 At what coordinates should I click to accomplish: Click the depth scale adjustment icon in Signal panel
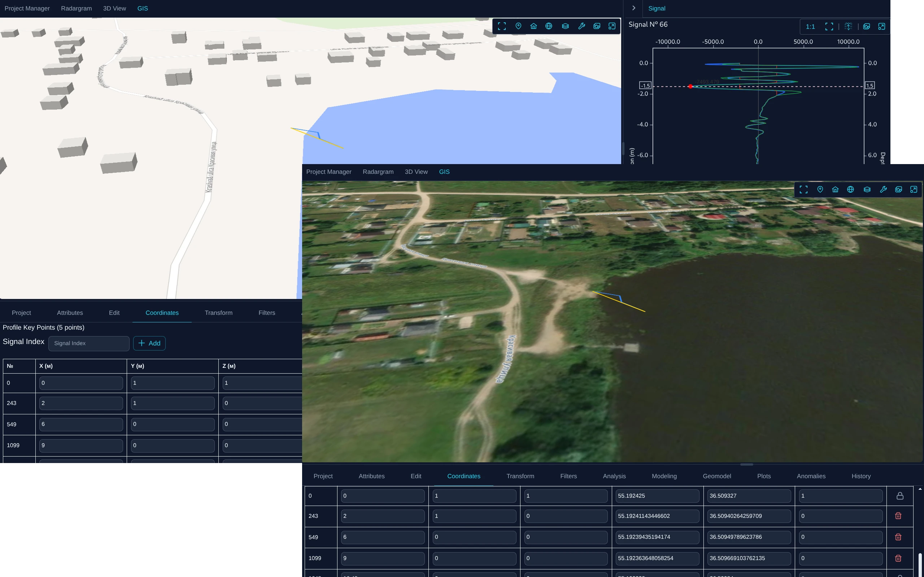[x=848, y=26]
